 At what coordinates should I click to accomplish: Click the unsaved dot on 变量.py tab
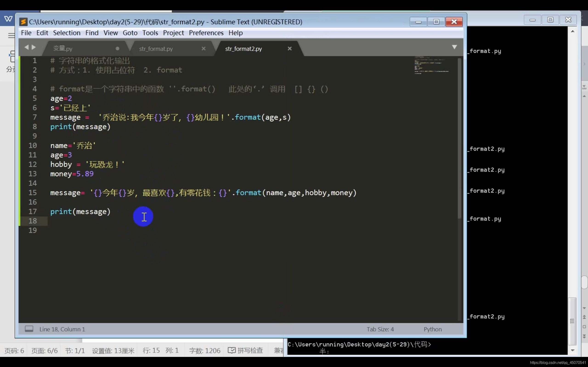(x=117, y=49)
